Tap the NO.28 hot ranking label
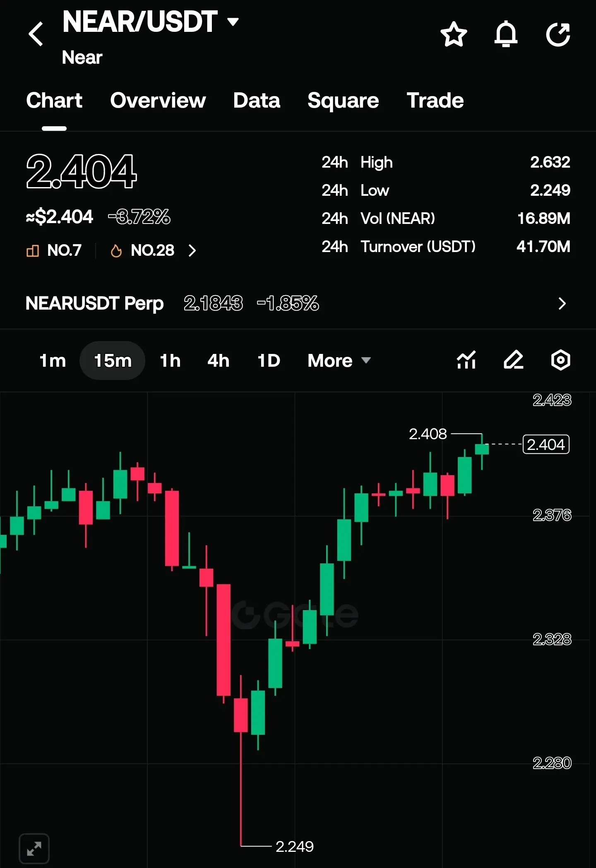Viewport: 596px width, 868px height. (x=152, y=250)
